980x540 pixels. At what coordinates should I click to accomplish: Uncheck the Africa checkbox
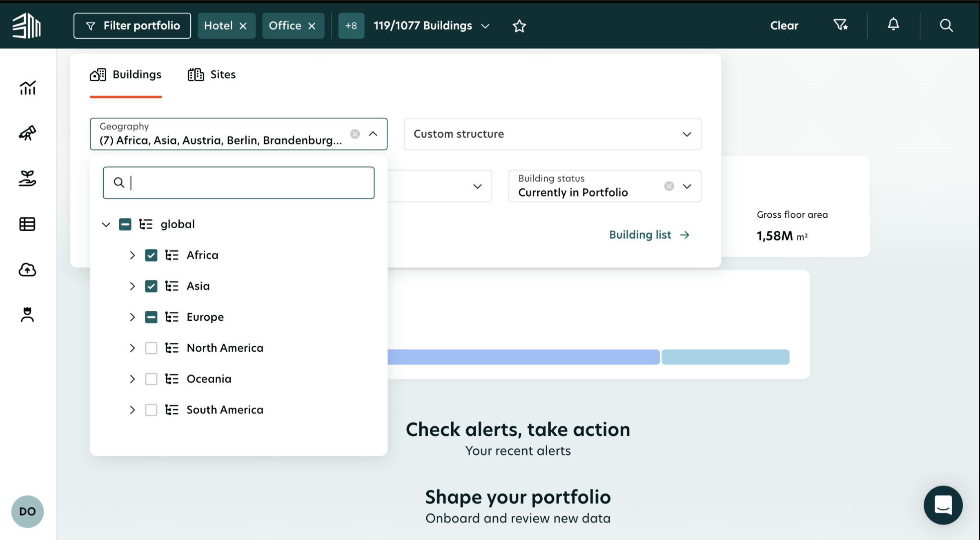pos(151,255)
